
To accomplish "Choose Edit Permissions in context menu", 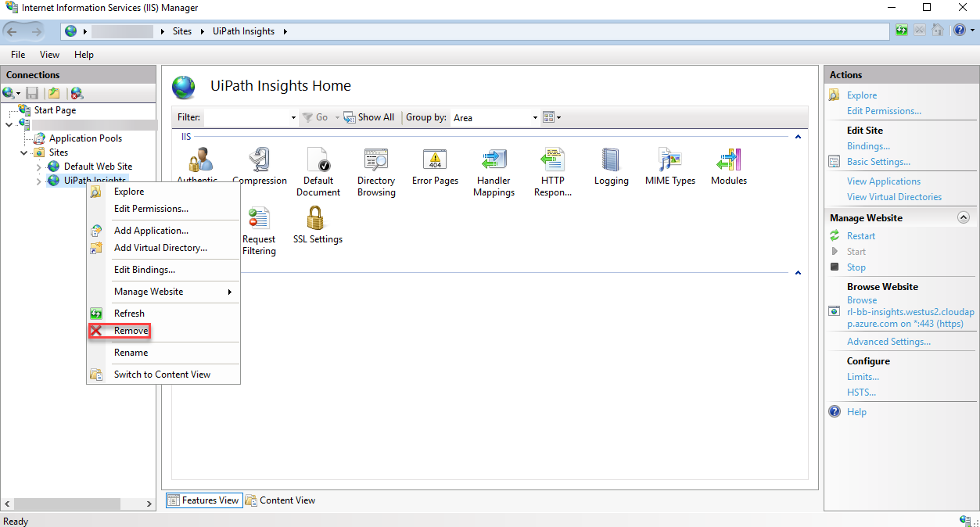I will [x=163, y=209].
